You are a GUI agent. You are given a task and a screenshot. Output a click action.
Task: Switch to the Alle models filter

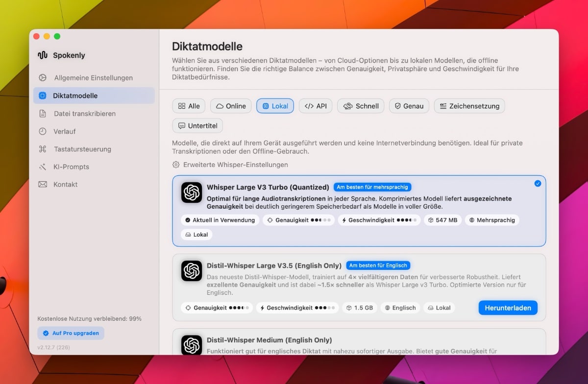(189, 106)
